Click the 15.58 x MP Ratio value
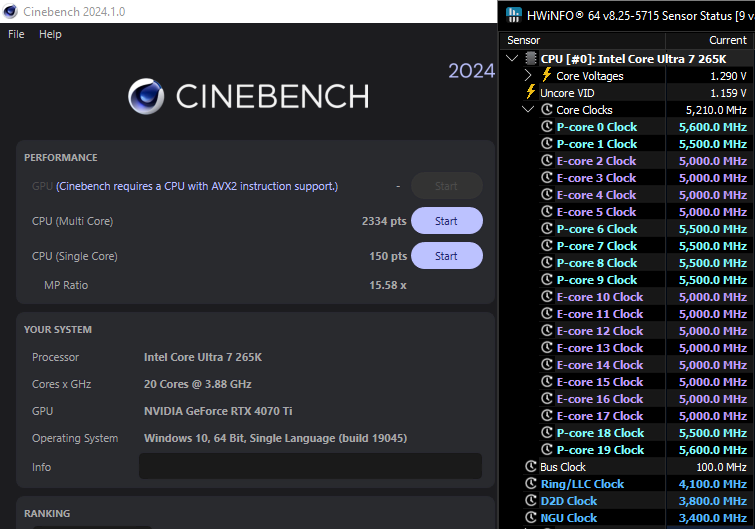The height and width of the screenshot is (529, 755). (x=388, y=285)
